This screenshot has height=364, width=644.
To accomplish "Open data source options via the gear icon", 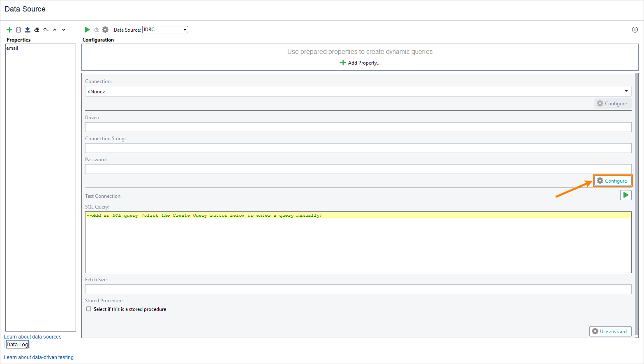I will [105, 29].
